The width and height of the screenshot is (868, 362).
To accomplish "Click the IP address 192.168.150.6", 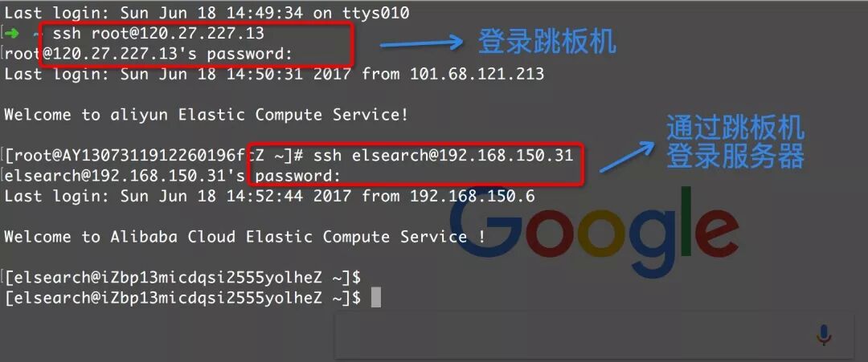I will click(473, 196).
